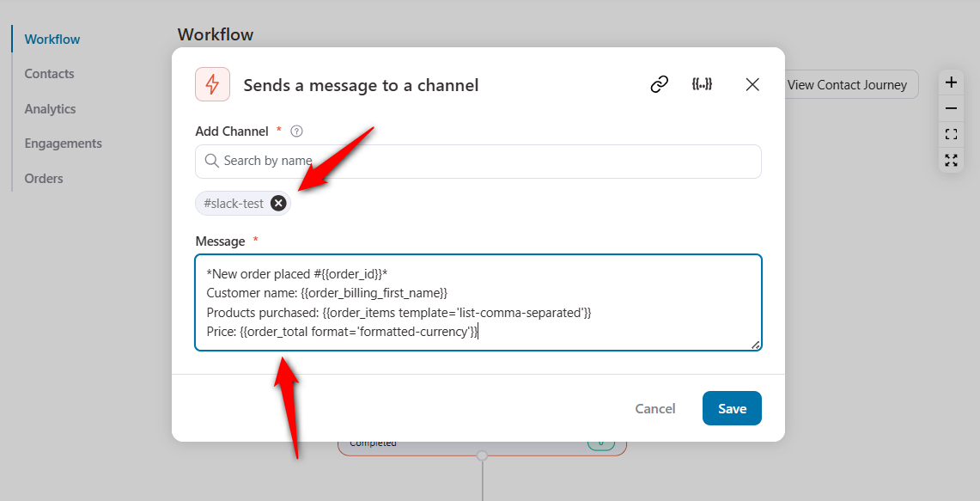This screenshot has height=501, width=980.
Task: Go to the Engagements section
Action: (x=64, y=143)
